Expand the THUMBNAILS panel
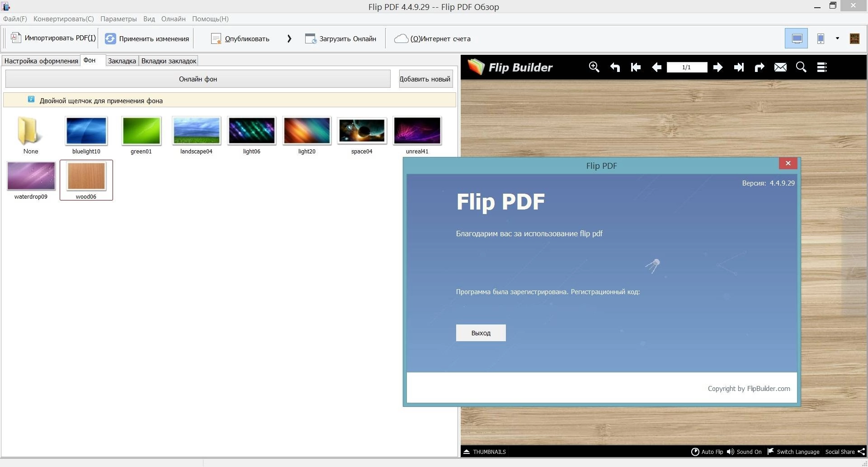868x467 pixels. (x=485, y=452)
